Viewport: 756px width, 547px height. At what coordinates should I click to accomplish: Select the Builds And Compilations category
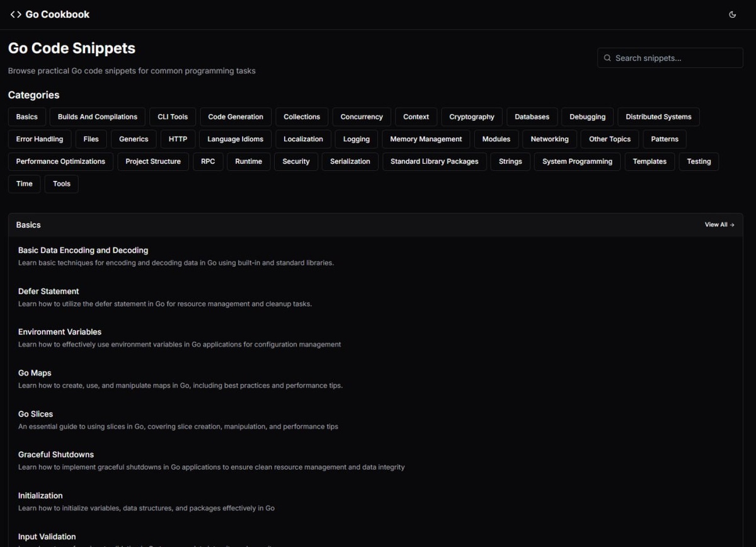tap(98, 117)
